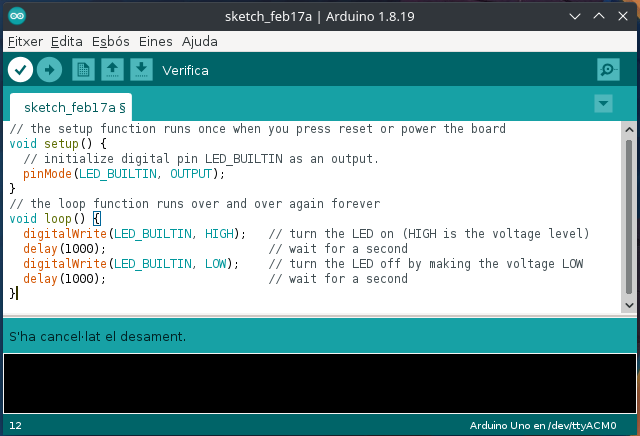Open the Edita menu

click(66, 42)
